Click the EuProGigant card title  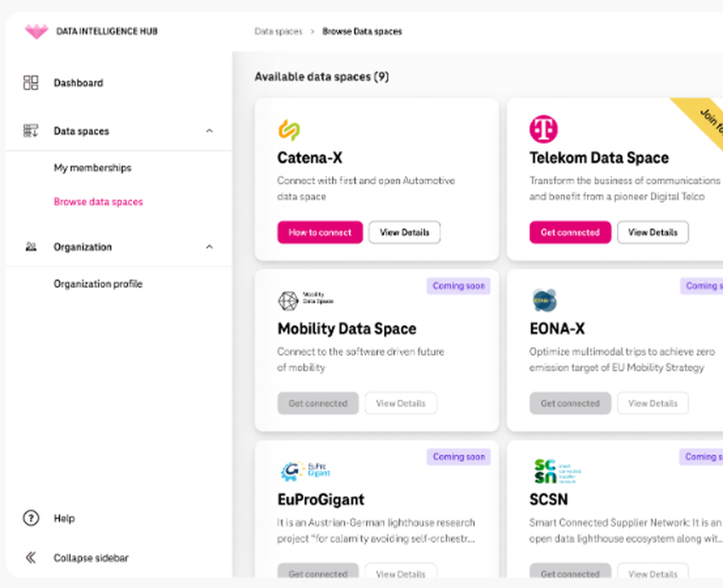tap(321, 500)
